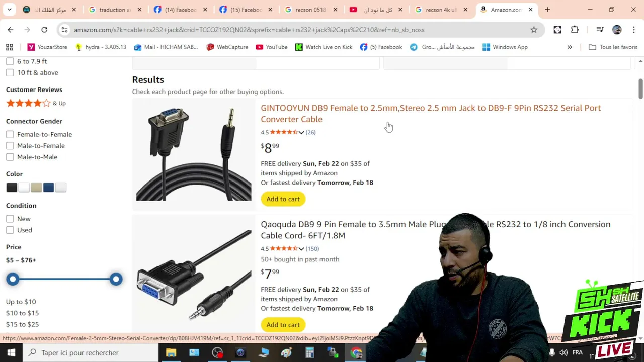Bookmark this page with the star icon
The width and height of the screenshot is (644, 362).
[x=534, y=30]
